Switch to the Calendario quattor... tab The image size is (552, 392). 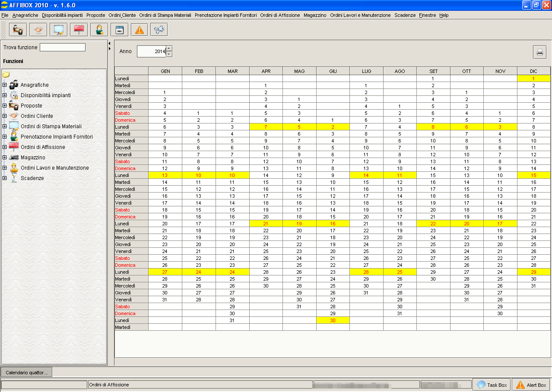[x=27, y=372]
